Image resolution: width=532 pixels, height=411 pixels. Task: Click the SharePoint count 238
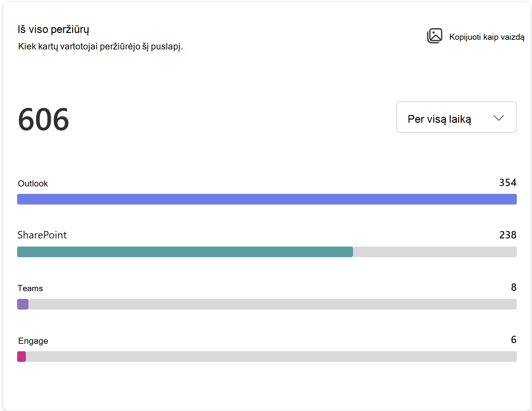(x=508, y=235)
